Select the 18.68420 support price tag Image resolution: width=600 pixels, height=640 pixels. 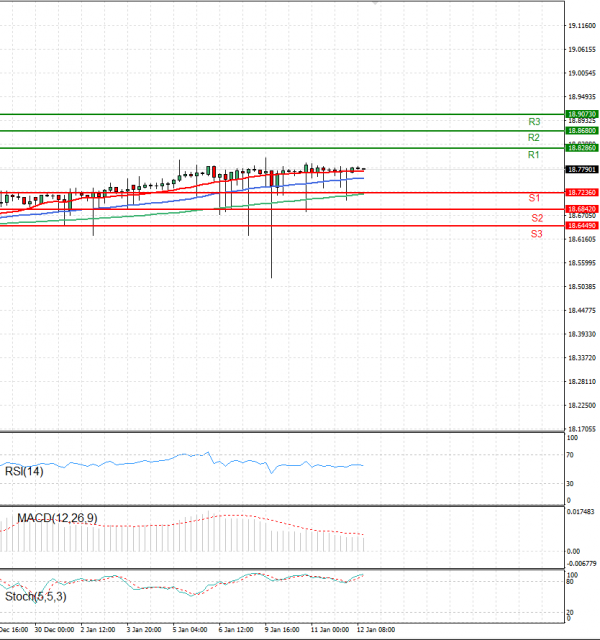tap(582, 209)
